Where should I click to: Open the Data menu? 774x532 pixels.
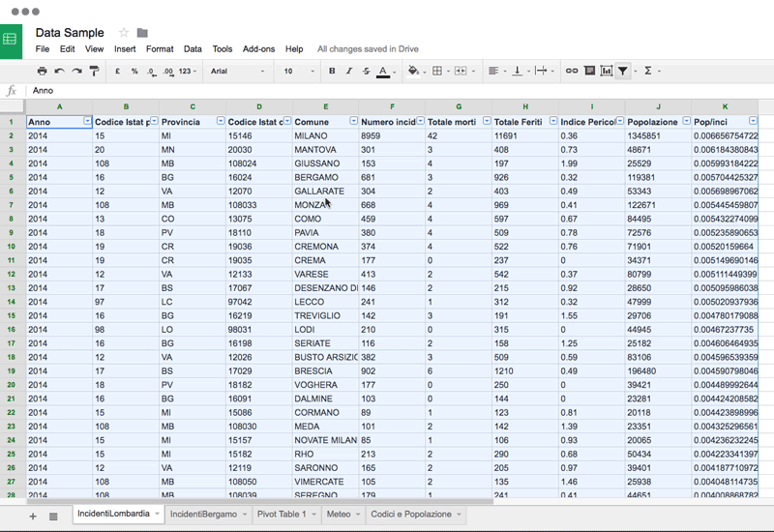click(193, 49)
